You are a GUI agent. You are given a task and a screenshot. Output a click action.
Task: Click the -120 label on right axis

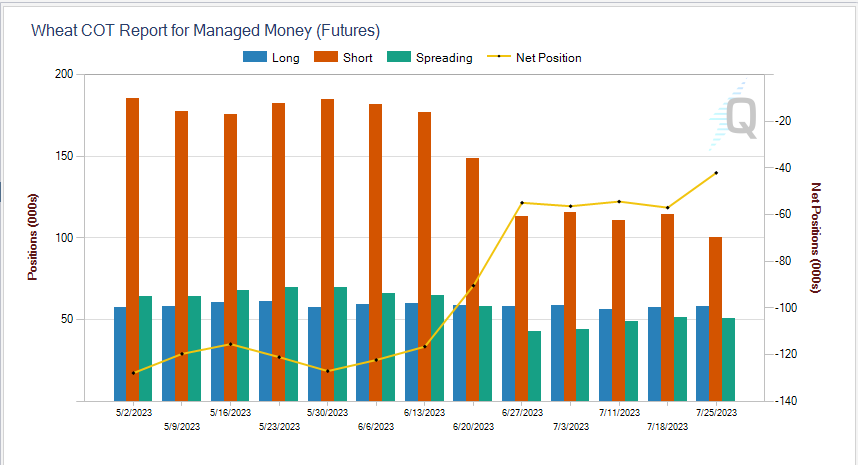point(786,354)
